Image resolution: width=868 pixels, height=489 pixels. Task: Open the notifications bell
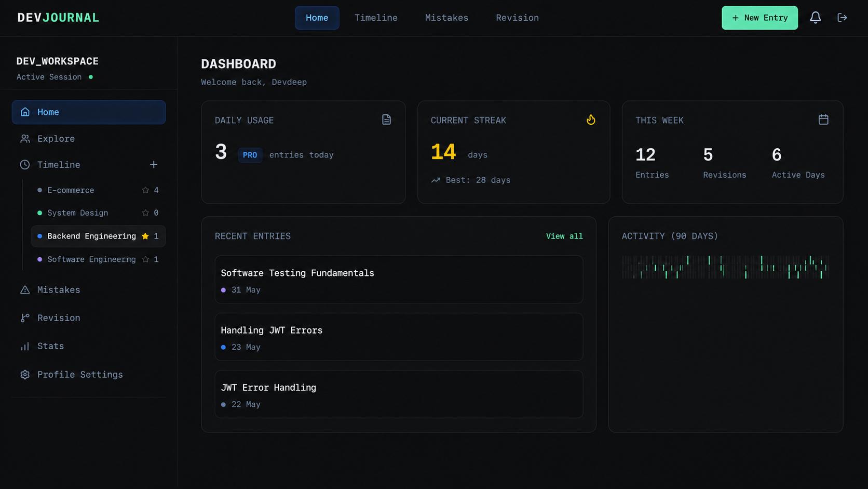[815, 18]
